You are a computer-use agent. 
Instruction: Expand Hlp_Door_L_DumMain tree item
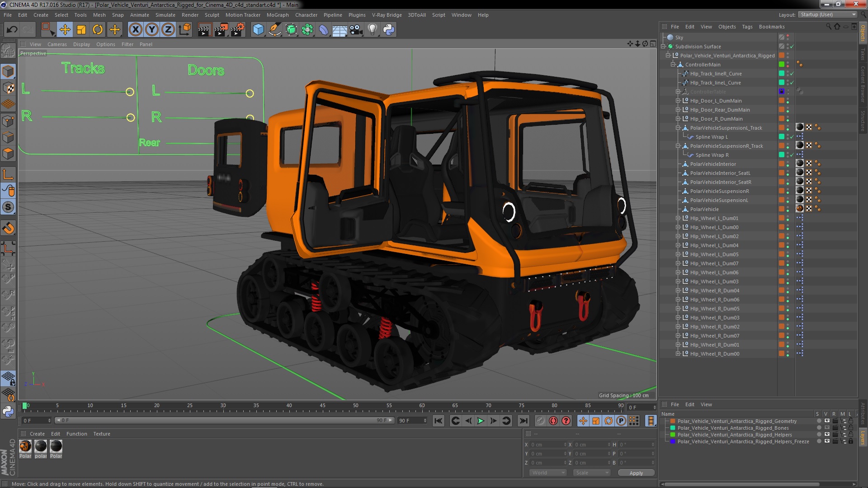678,101
